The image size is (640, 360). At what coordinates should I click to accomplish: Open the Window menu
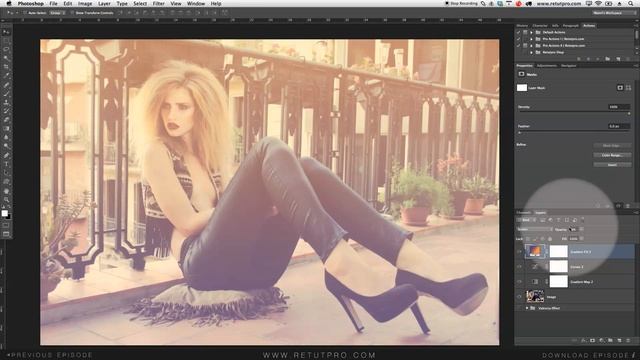(x=196, y=4)
